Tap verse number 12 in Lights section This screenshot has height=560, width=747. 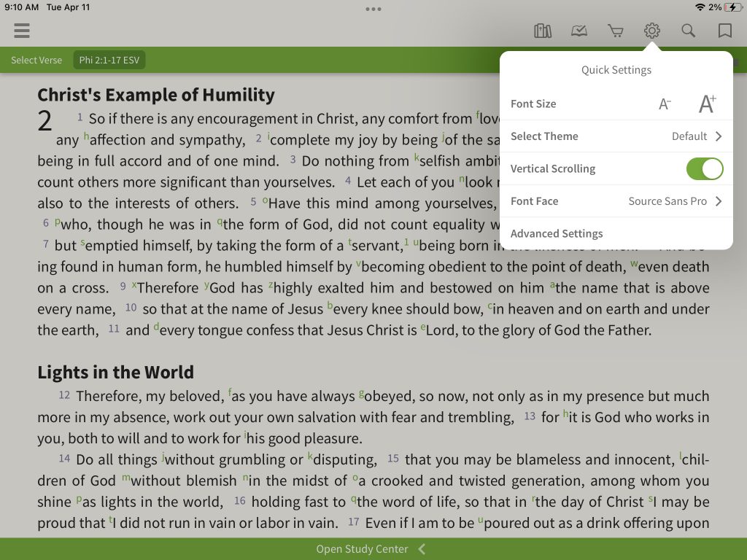[x=64, y=394]
